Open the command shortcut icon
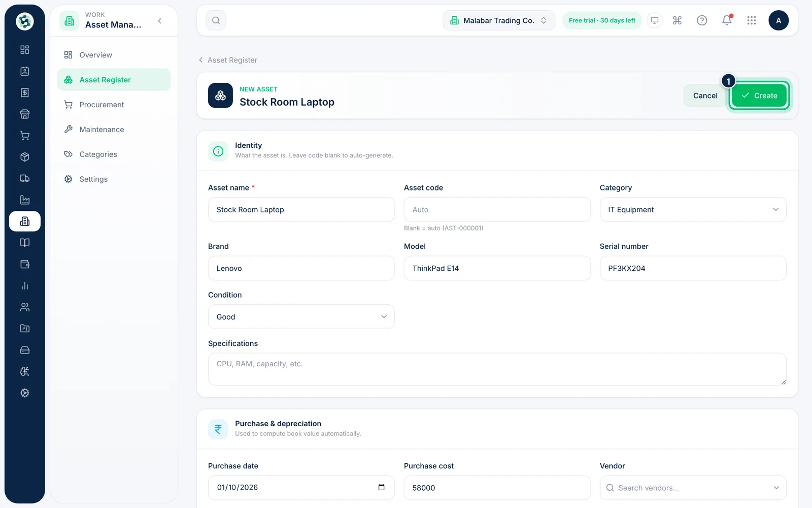 [677, 20]
